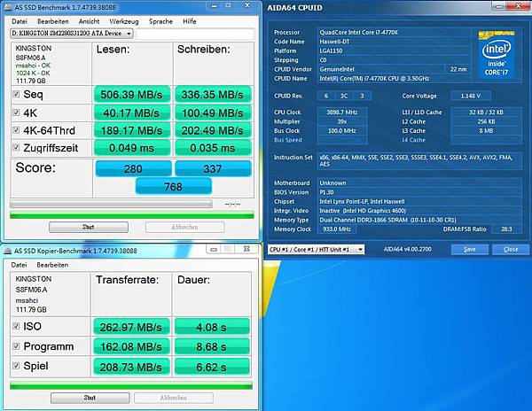Click the msahci - OK status text
Viewport: 532px width, 411px height.
coord(33,66)
